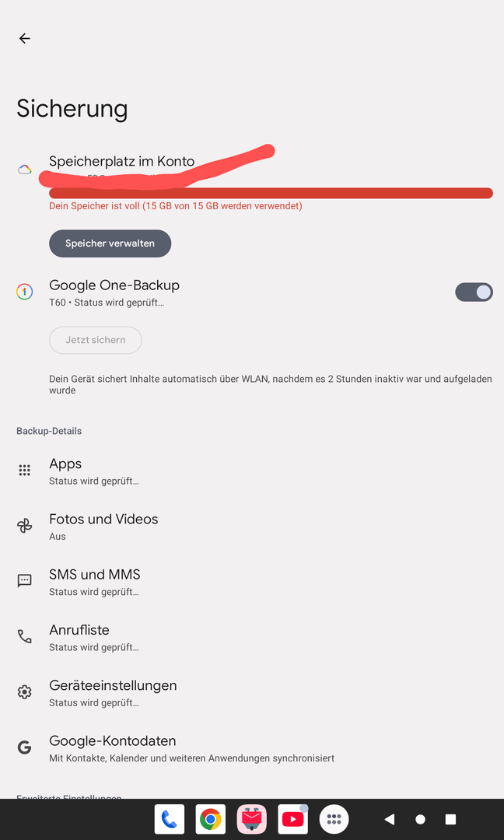Toggle the Google One-Backup switch
Image resolution: width=504 pixels, height=840 pixels.
point(474,292)
